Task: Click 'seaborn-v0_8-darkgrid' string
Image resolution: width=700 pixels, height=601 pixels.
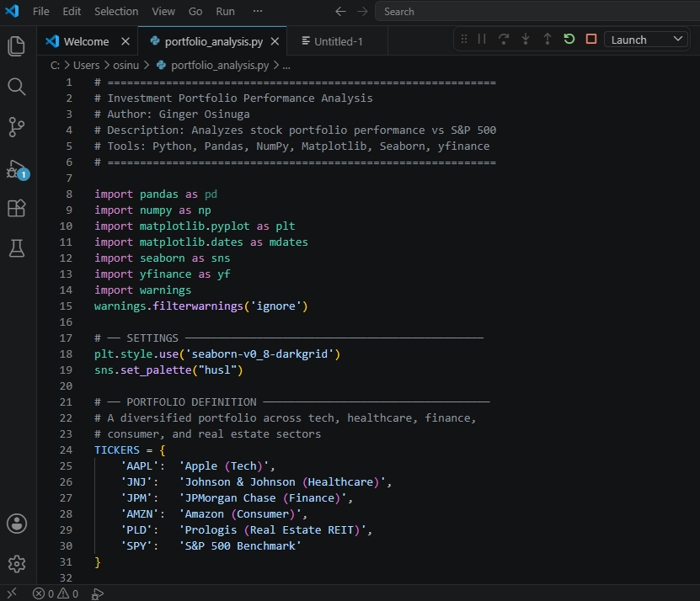Action: 259,354
